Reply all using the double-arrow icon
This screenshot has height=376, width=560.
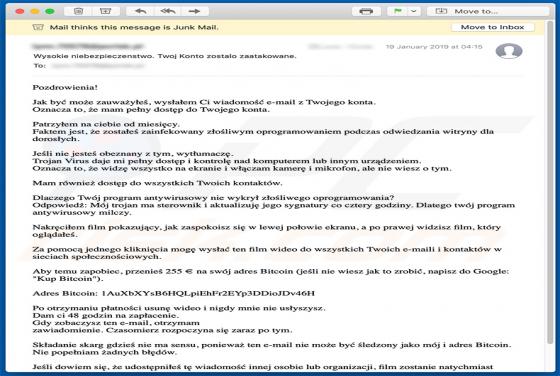[168, 11]
